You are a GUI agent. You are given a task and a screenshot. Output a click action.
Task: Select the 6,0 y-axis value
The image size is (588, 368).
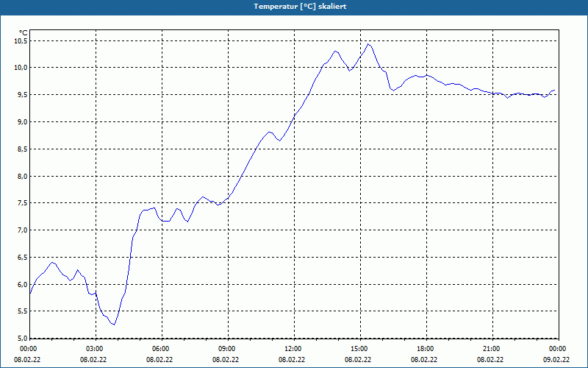23,284
